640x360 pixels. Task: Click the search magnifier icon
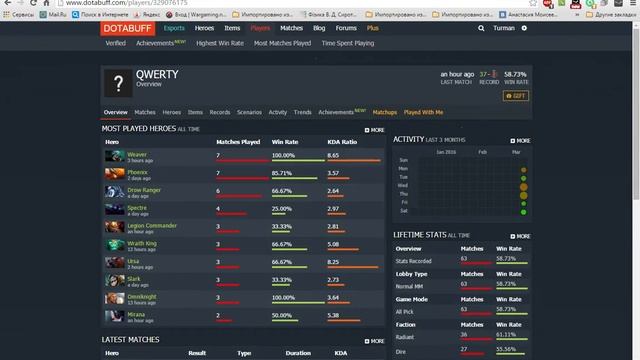point(481,28)
